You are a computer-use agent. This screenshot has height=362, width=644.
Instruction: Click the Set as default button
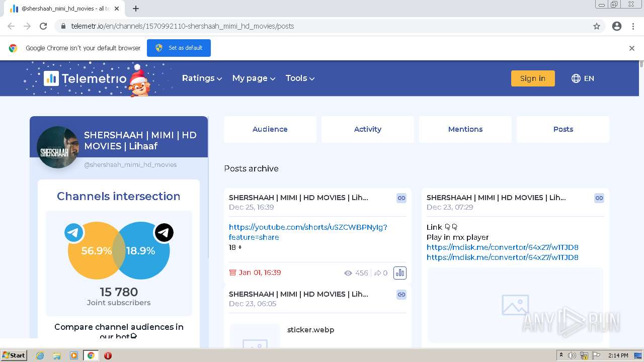(x=179, y=48)
